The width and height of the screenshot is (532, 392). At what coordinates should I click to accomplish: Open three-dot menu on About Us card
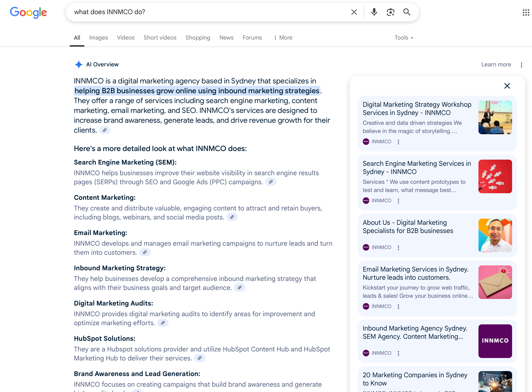point(398,248)
